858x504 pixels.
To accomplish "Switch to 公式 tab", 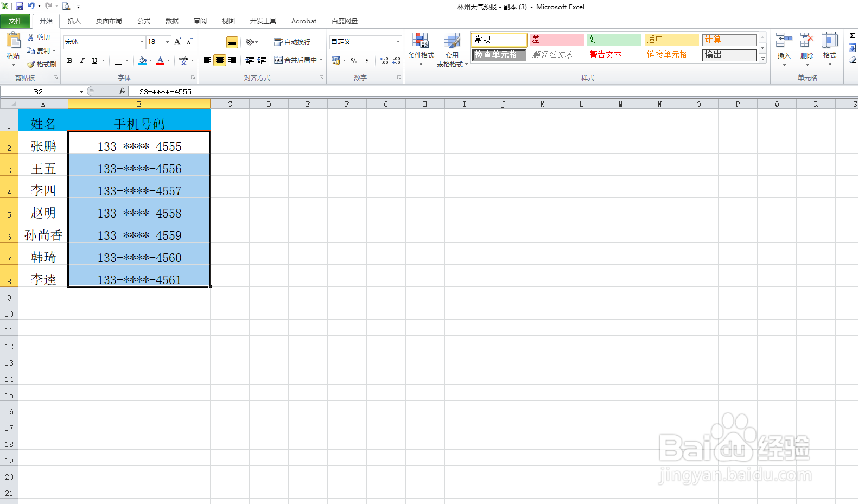I will coord(144,21).
